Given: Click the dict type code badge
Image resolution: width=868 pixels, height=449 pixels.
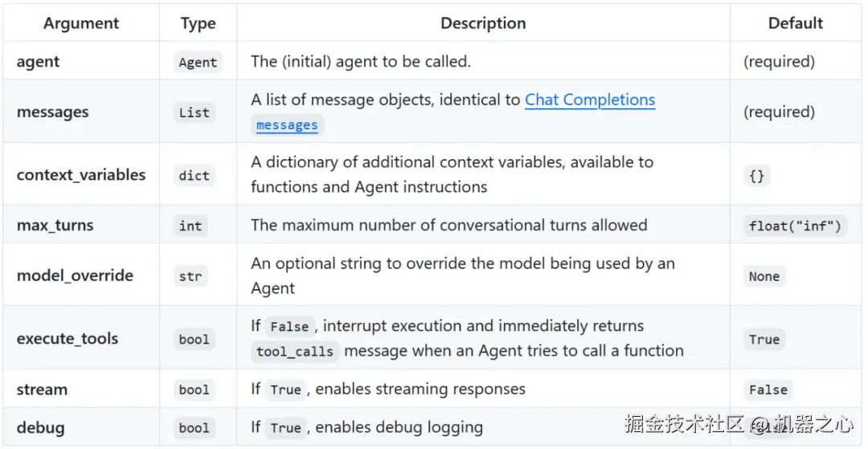Looking at the screenshot, I should click(194, 175).
